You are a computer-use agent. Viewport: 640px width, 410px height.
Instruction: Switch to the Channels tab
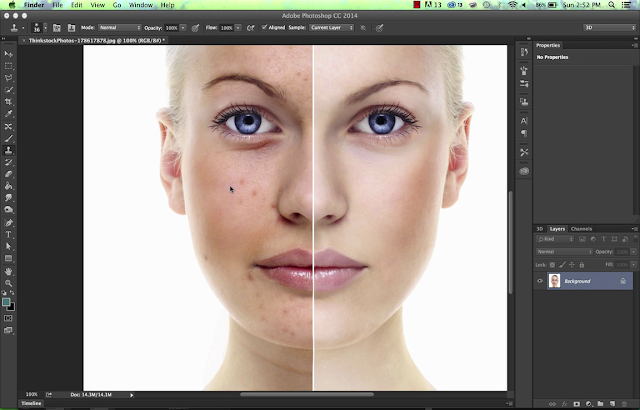(581, 229)
